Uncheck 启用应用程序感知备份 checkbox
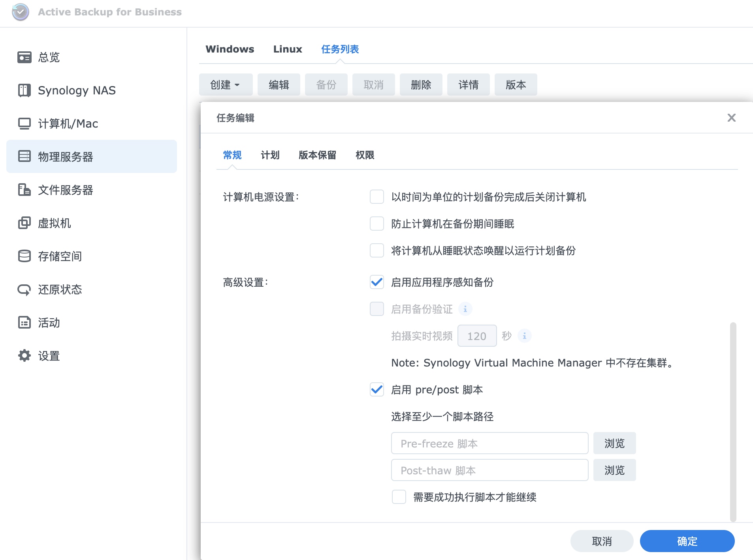The height and width of the screenshot is (560, 753). point(377,282)
